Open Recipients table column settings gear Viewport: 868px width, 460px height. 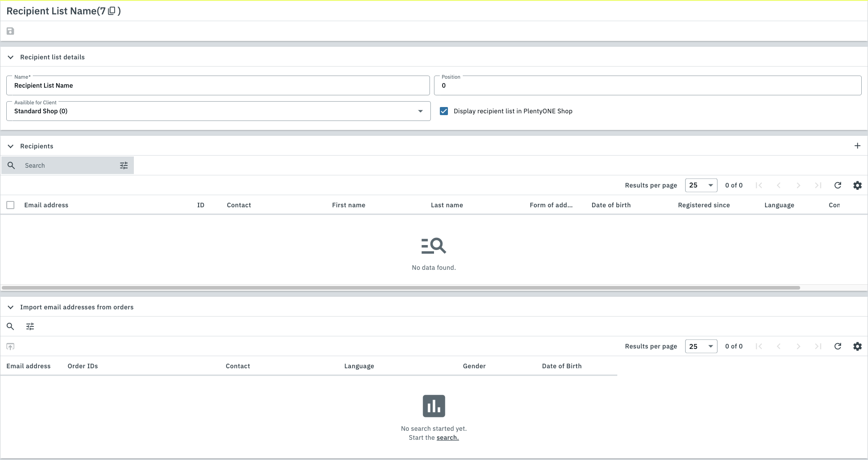point(857,185)
